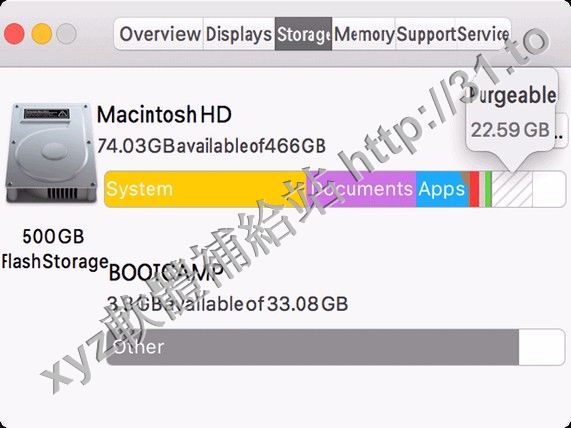
Task: Select the purple Documents storage segment
Action: (362, 189)
